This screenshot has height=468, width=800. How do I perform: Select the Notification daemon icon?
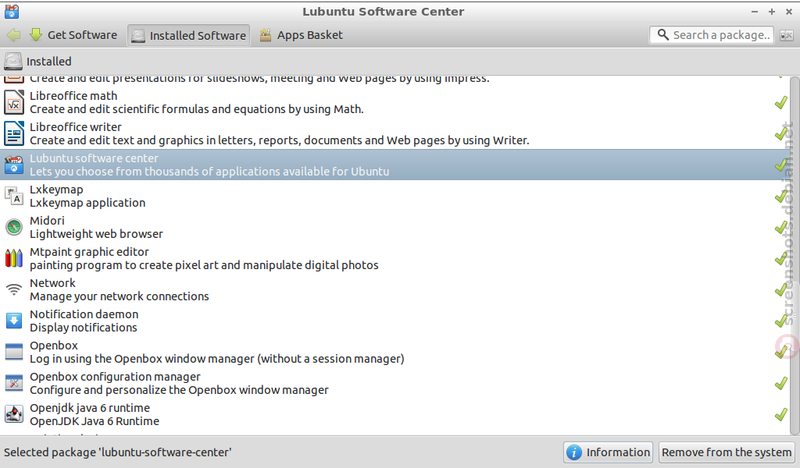click(14, 321)
